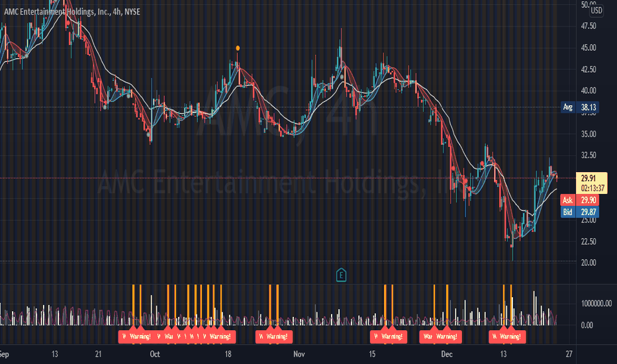Click the 45.00 level on price scale
The width and height of the screenshot is (617, 364).
pyautogui.click(x=589, y=48)
